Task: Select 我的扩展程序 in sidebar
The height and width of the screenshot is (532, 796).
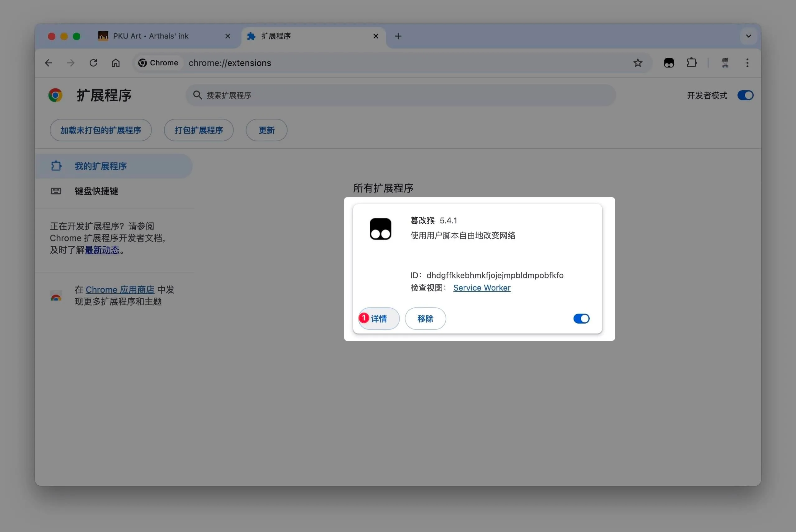Action: [114, 166]
